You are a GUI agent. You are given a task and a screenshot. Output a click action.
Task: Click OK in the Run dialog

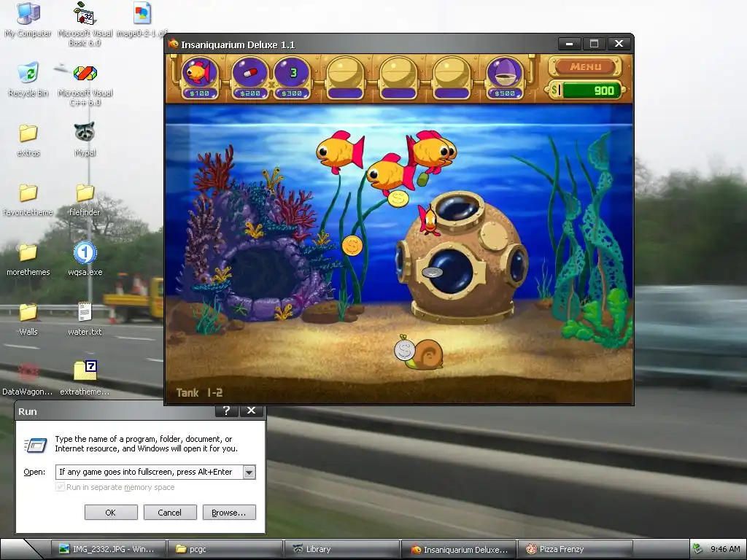click(111, 513)
